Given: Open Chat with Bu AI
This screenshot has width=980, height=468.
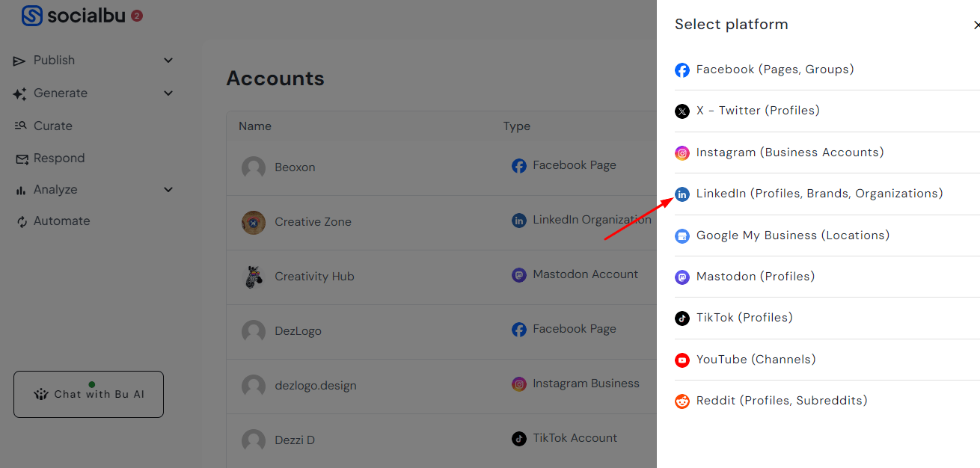Looking at the screenshot, I should coord(88,394).
